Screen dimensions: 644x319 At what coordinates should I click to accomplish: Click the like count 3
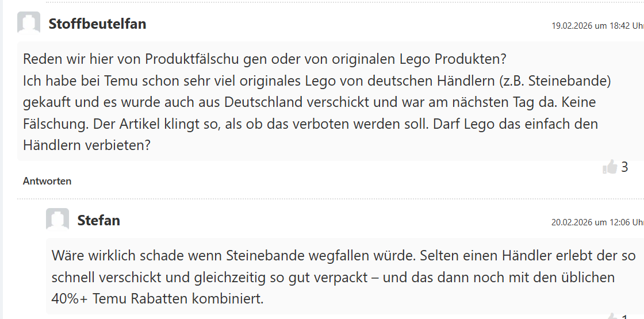624,167
